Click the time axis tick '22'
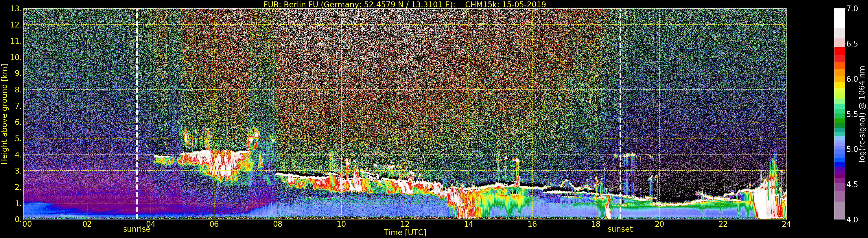The width and height of the screenshot is (868, 238). point(723,224)
